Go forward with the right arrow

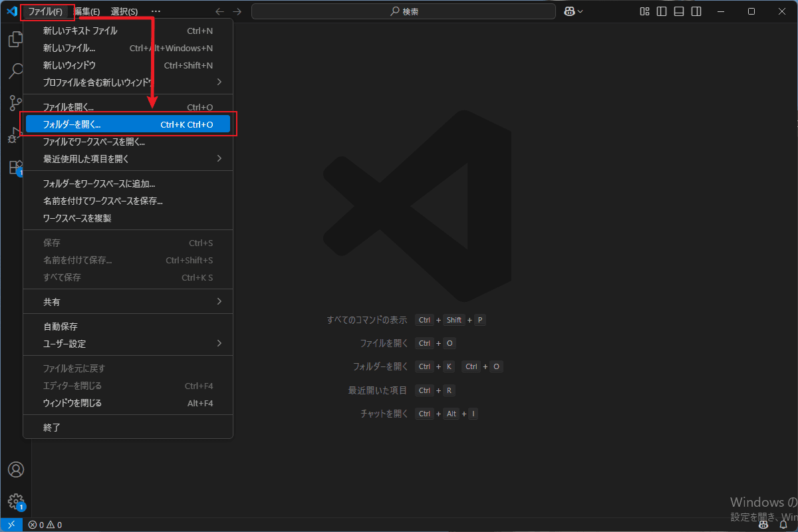(x=237, y=11)
